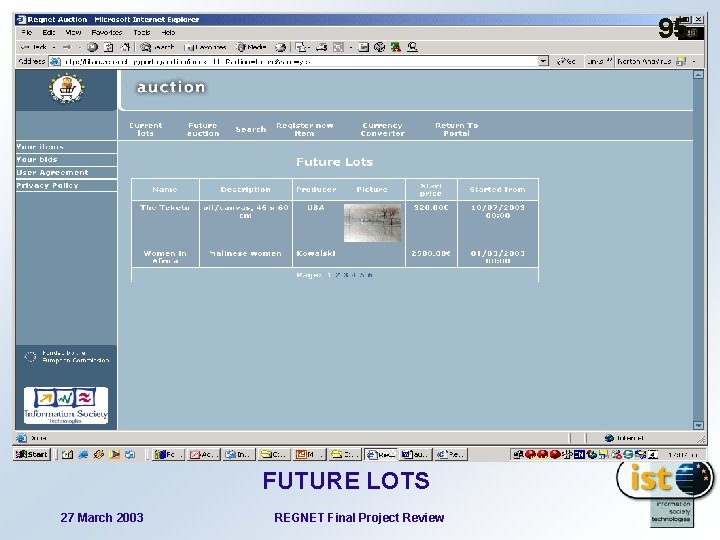Expand the address bar dropdown
The image size is (720, 540).
544,61
